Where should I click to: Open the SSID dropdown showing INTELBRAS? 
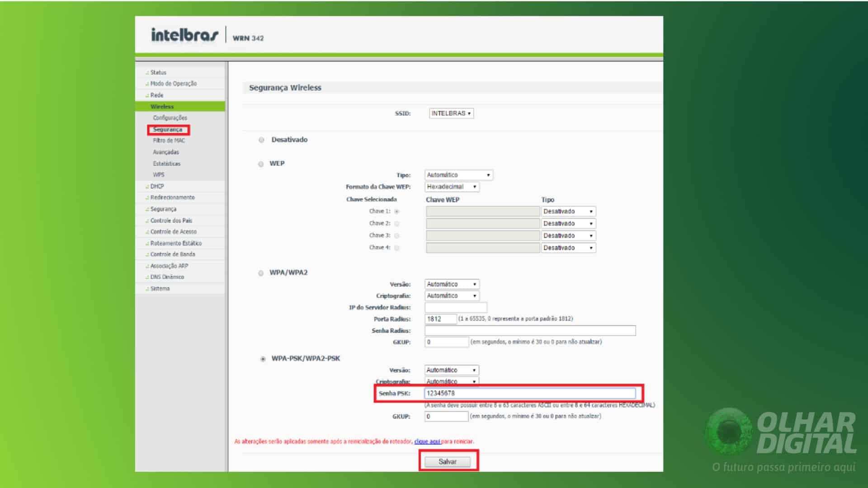451,113
